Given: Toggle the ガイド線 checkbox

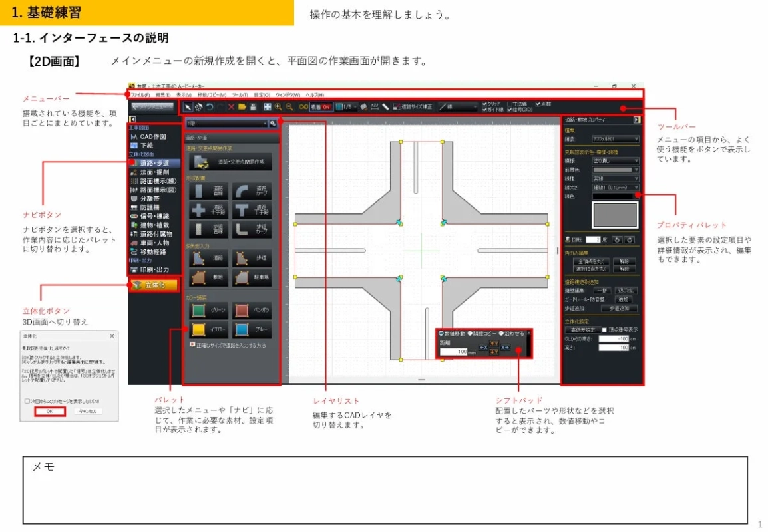Looking at the screenshot, I should pyautogui.click(x=484, y=110).
